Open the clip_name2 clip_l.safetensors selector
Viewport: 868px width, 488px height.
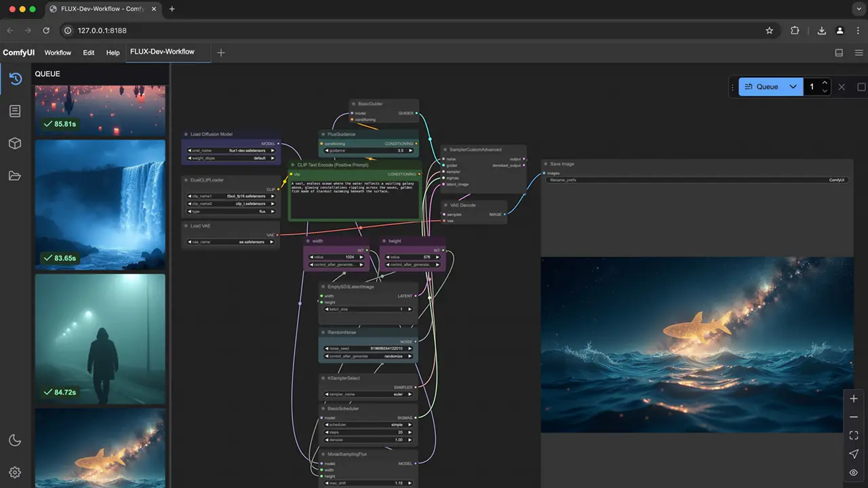click(x=231, y=203)
